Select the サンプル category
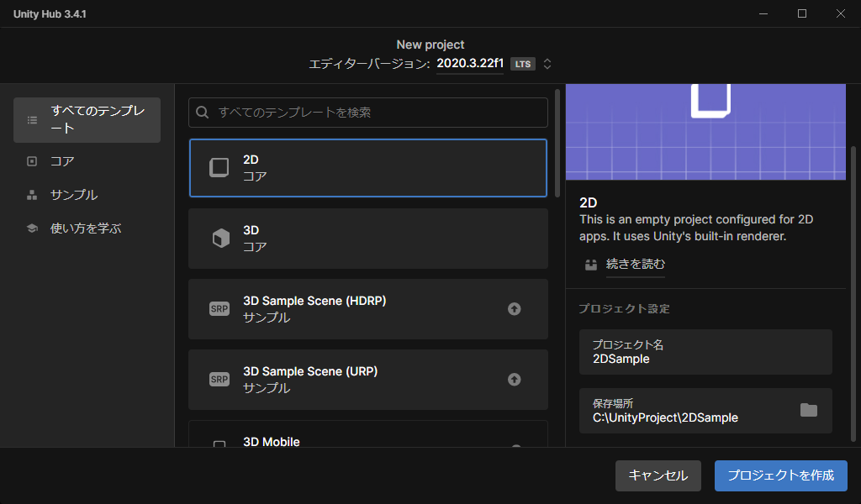Image resolution: width=861 pixels, height=504 pixels. 87,195
